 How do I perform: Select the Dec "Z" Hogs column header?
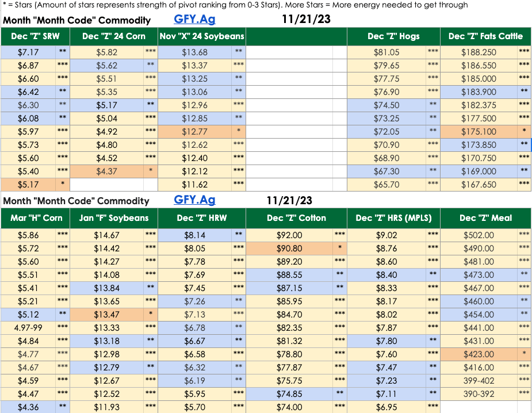click(x=393, y=36)
